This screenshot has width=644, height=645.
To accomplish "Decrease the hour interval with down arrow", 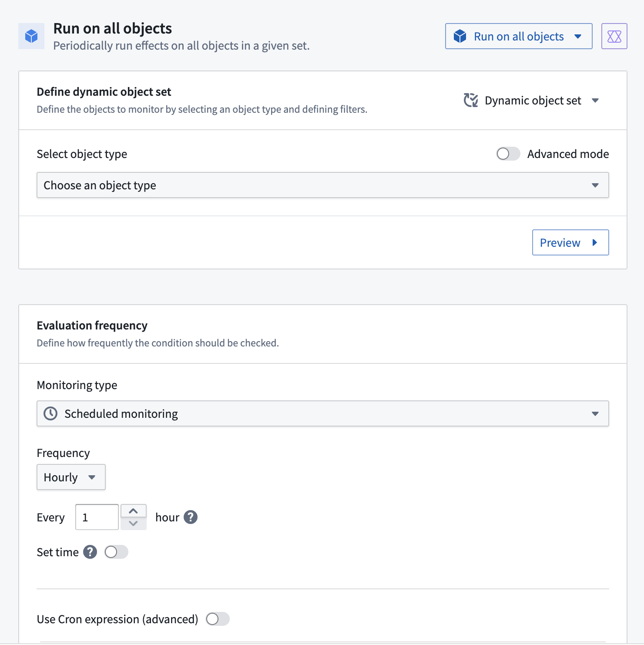I will coord(134,524).
